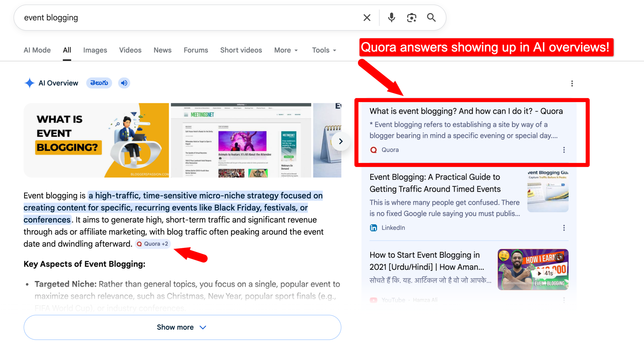Click the LinkedIn snippet 'This is where many people get confused'
The width and height of the screenshot is (644, 346).
(445, 208)
